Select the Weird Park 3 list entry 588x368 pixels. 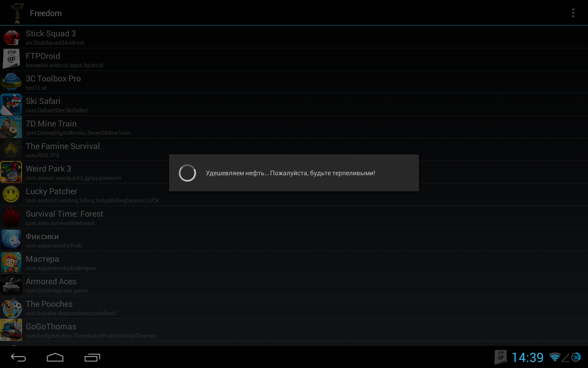coord(294,172)
